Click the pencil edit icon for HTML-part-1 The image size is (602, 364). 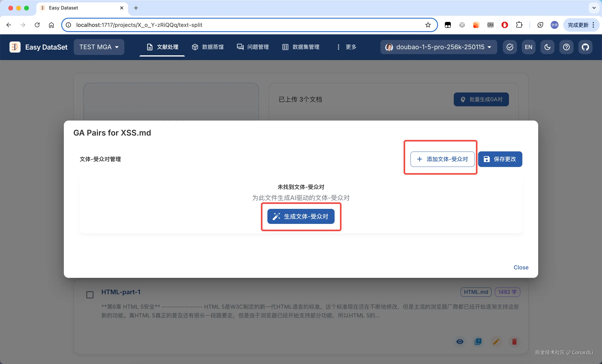tap(496, 341)
